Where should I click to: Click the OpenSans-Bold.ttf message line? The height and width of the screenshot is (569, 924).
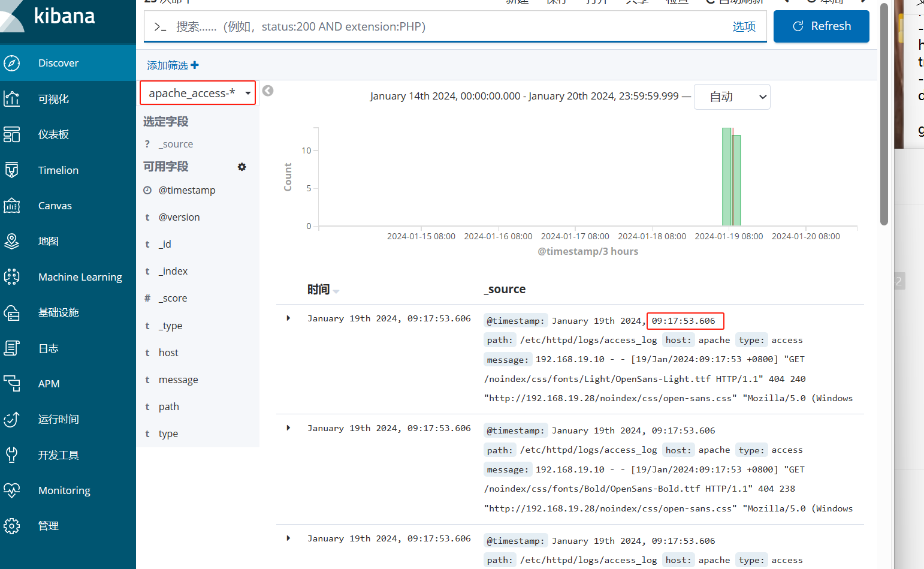pyautogui.click(x=639, y=489)
